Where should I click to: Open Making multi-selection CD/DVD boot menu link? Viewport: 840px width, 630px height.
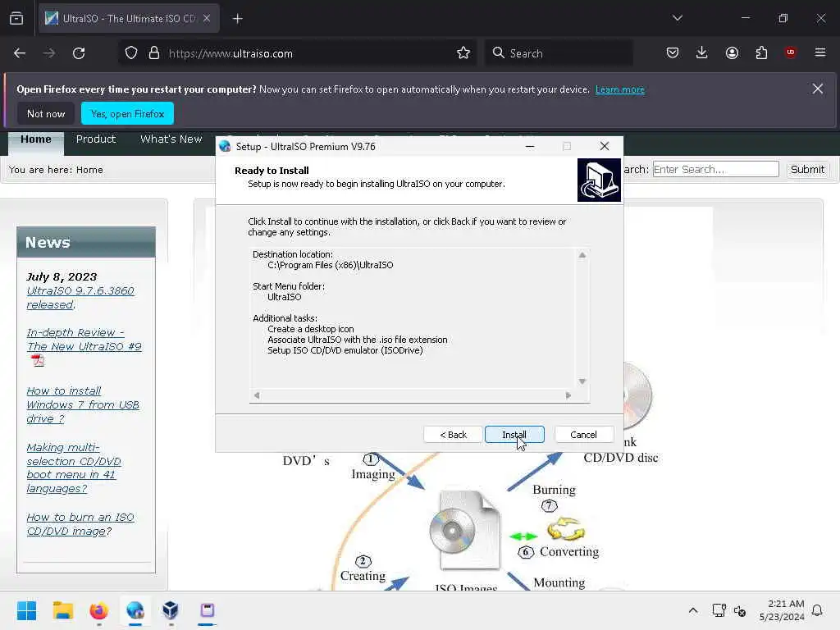74,468
